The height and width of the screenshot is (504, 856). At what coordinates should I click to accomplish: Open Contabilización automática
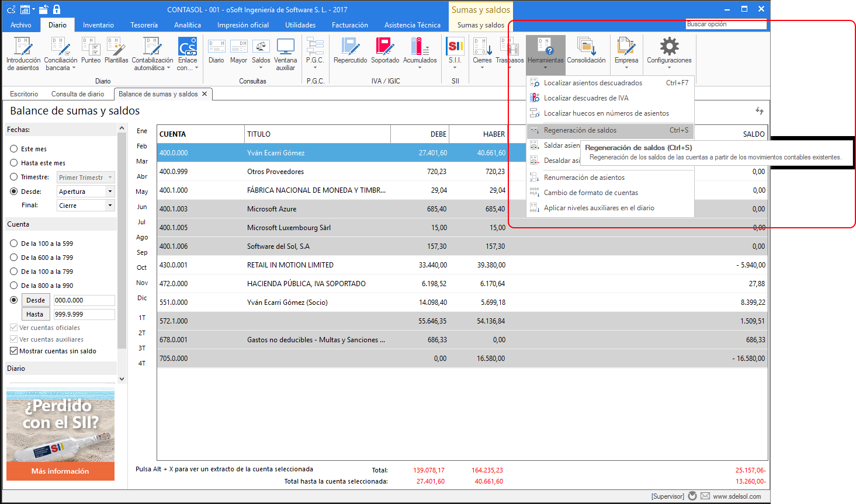152,54
